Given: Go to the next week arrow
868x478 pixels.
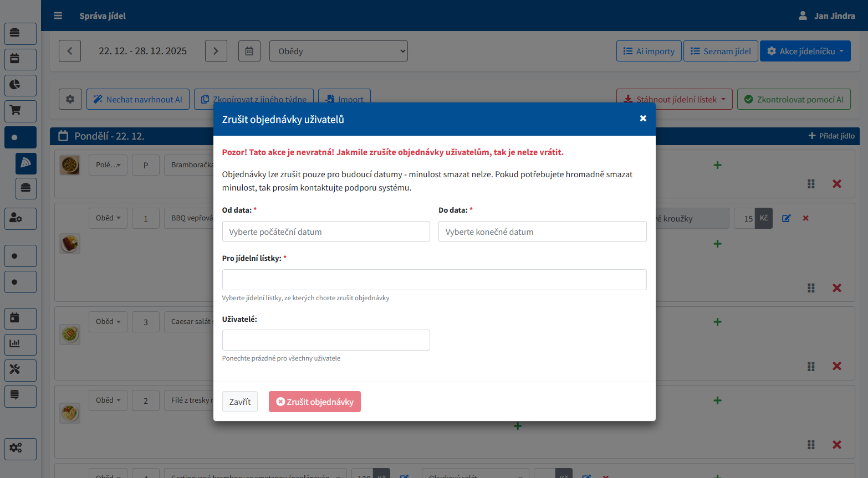Looking at the screenshot, I should tap(216, 51).
